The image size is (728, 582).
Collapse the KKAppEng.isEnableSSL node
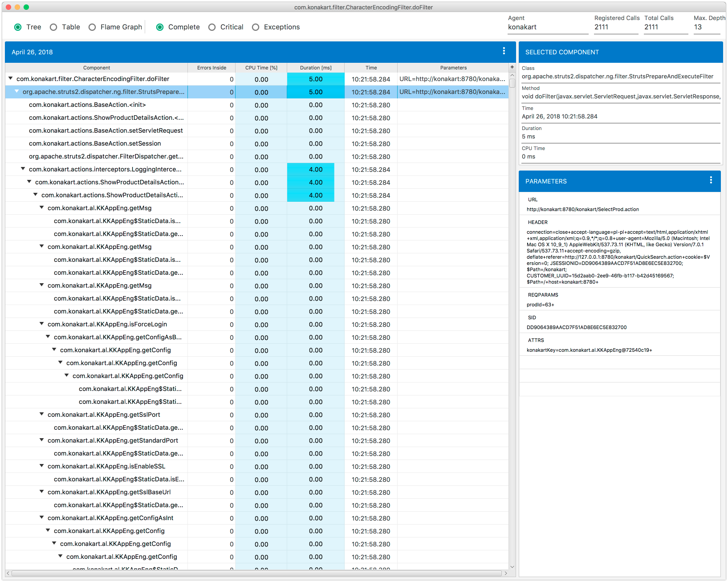coord(42,466)
